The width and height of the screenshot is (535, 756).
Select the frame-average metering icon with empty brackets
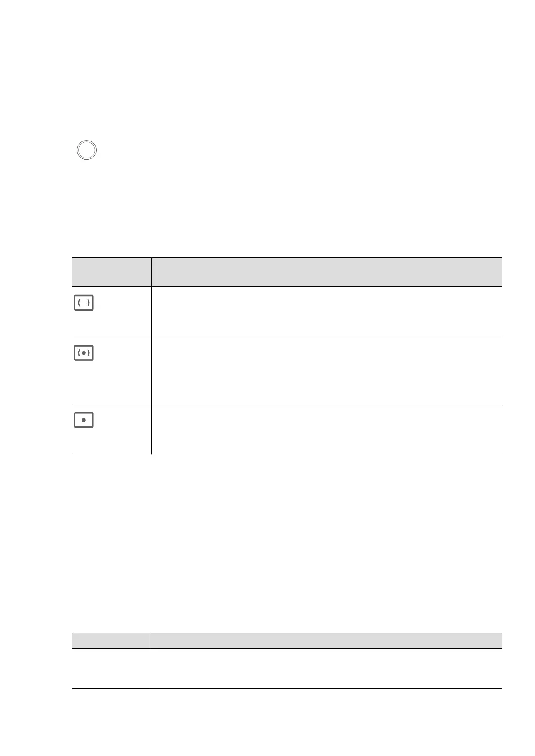[x=84, y=303]
